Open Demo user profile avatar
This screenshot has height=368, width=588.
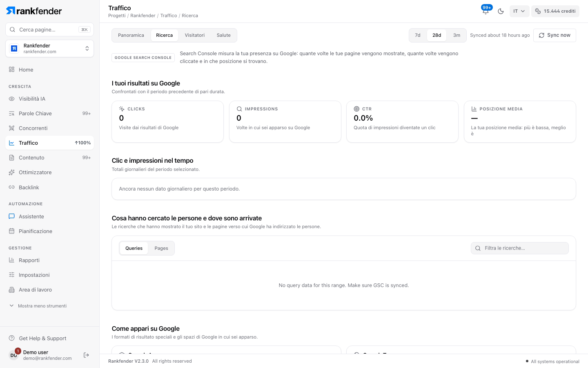[14, 355]
